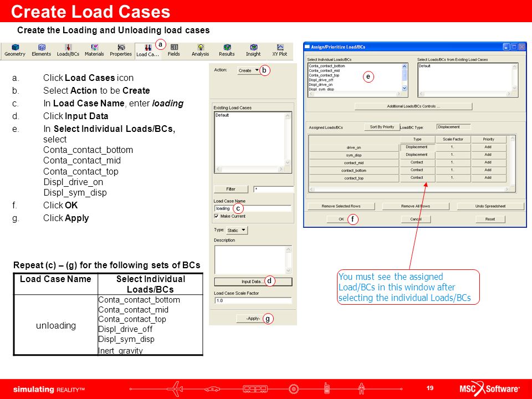
Task: Toggle the Make Current checkbox
Action: 217,216
